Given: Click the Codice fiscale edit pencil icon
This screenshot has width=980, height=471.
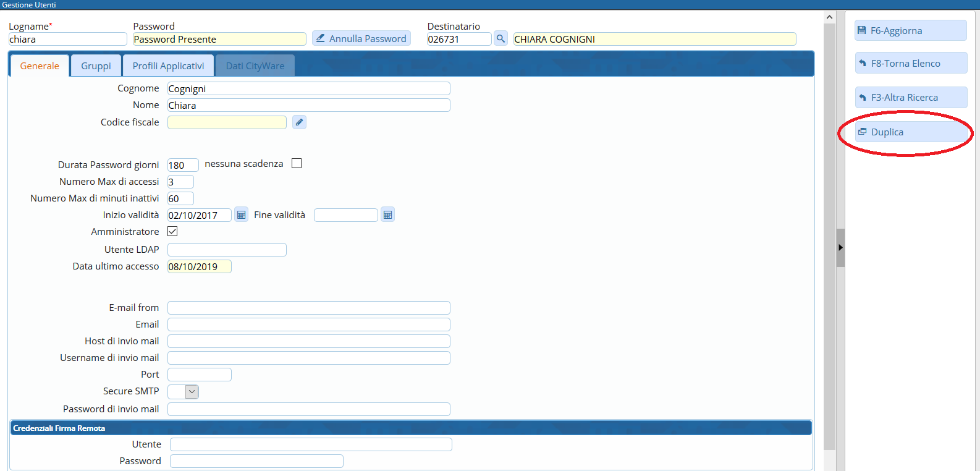Looking at the screenshot, I should [x=299, y=122].
